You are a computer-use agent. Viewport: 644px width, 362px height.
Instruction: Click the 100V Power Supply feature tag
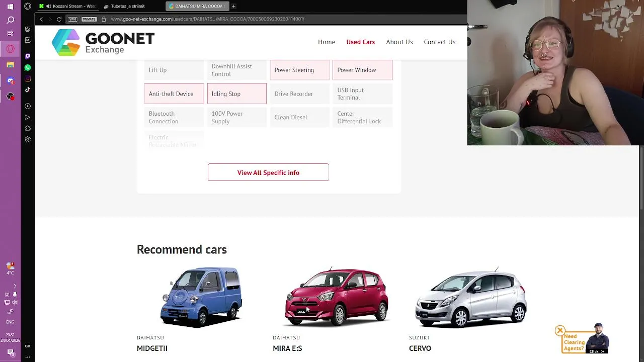[x=236, y=117]
